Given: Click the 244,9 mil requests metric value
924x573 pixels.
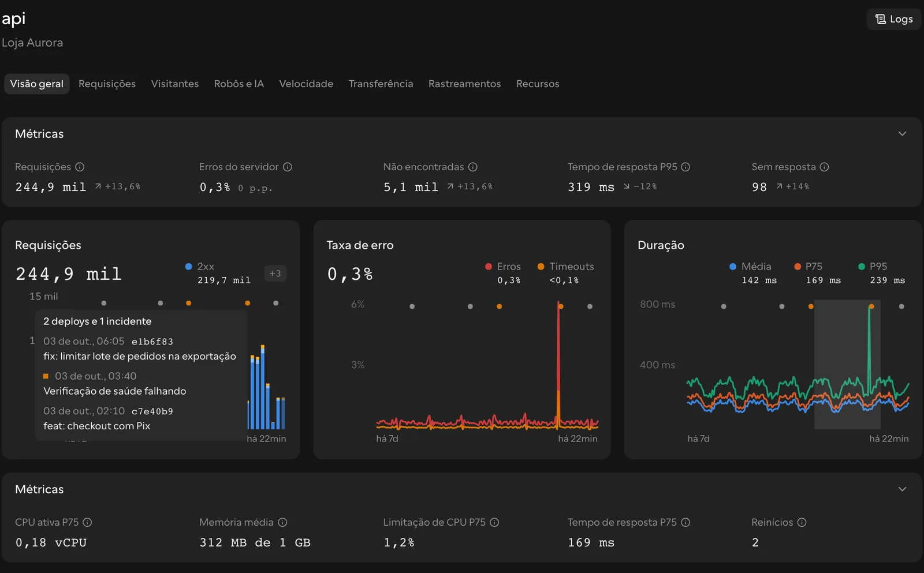Looking at the screenshot, I should (x=51, y=187).
